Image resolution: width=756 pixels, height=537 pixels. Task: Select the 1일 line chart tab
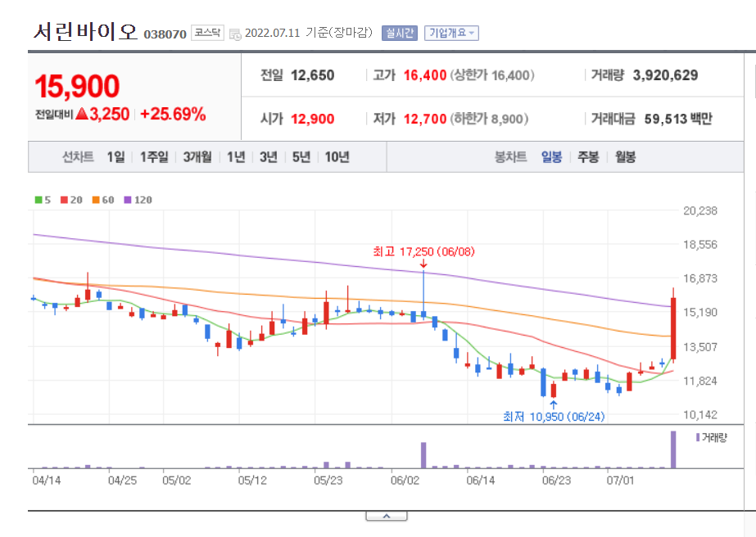click(115, 157)
